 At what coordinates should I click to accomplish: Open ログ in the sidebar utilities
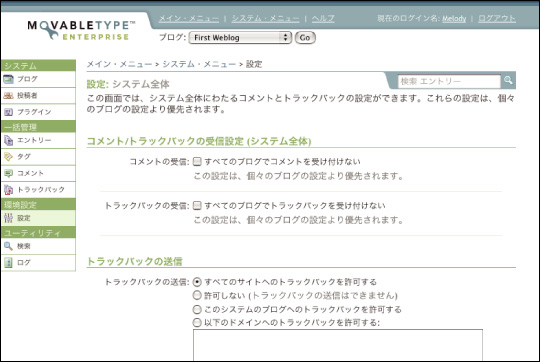39,262
